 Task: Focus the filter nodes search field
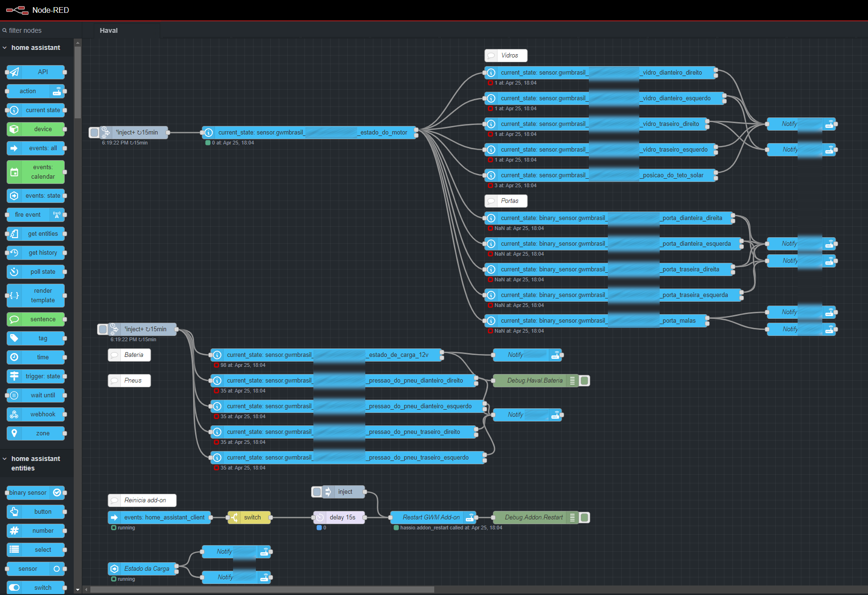tap(41, 30)
